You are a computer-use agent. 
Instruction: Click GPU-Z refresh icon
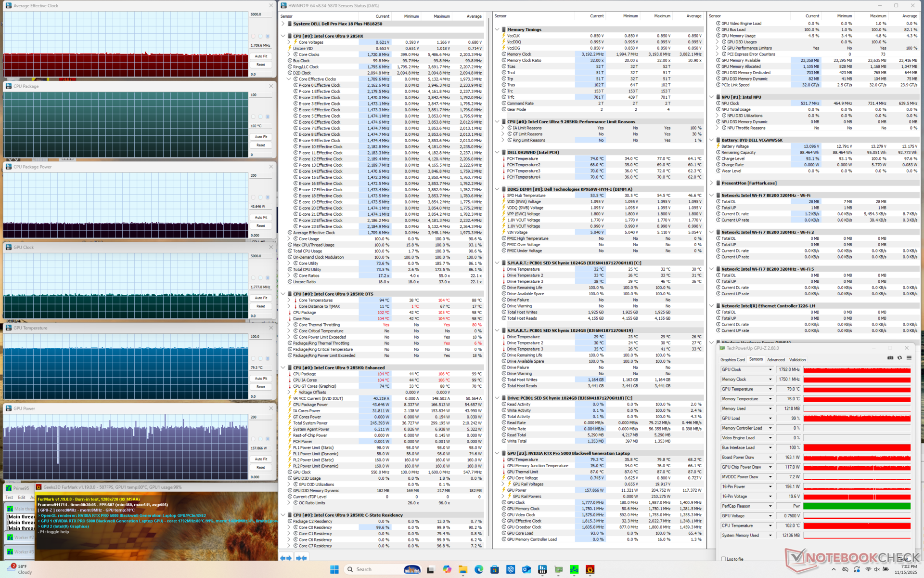(x=899, y=358)
